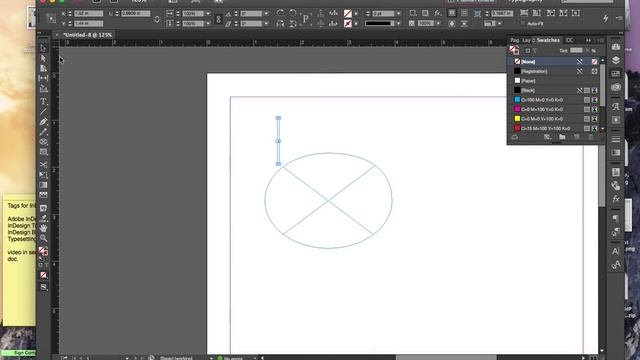Screen dimensions: 640x360
Task: Open shear angle dropdown
Action: click(266, 24)
